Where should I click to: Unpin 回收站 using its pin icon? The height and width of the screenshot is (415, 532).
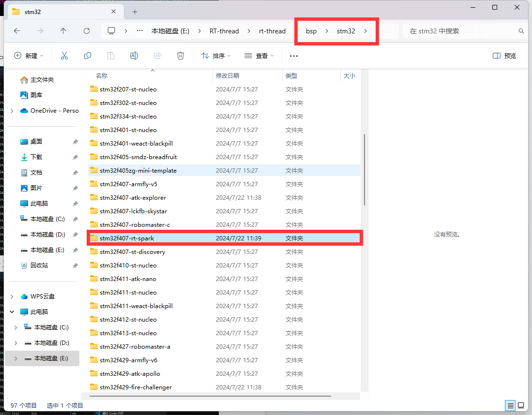click(x=75, y=266)
